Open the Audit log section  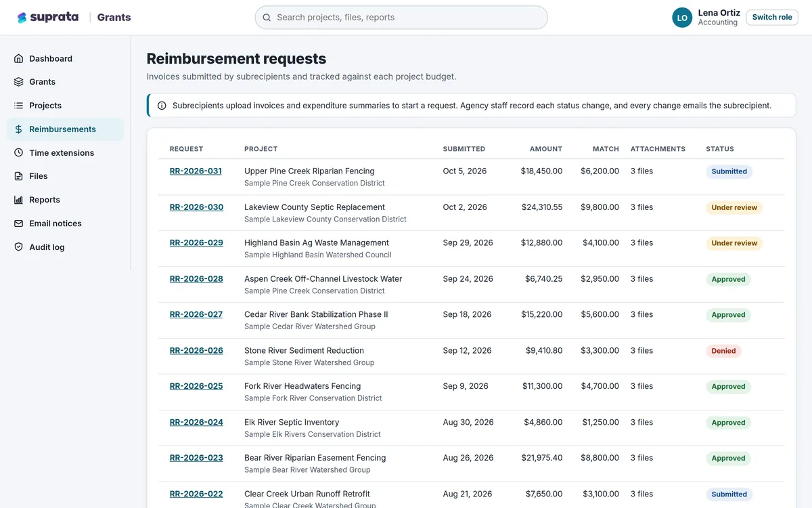click(x=66, y=247)
